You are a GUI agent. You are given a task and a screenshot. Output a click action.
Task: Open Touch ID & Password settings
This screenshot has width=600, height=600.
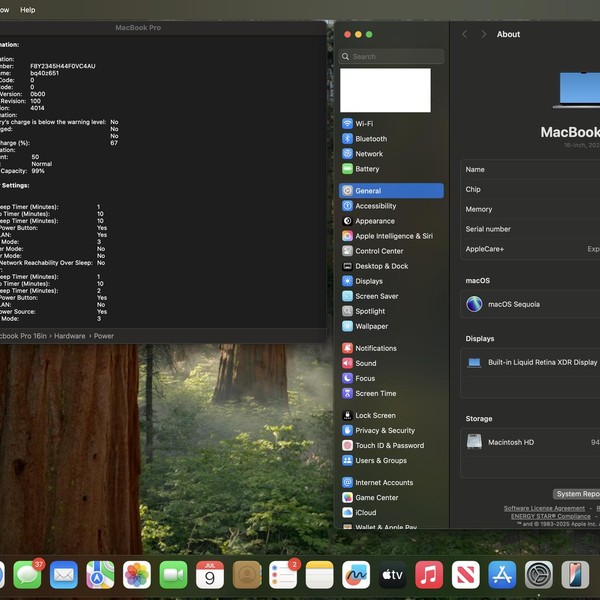389,445
